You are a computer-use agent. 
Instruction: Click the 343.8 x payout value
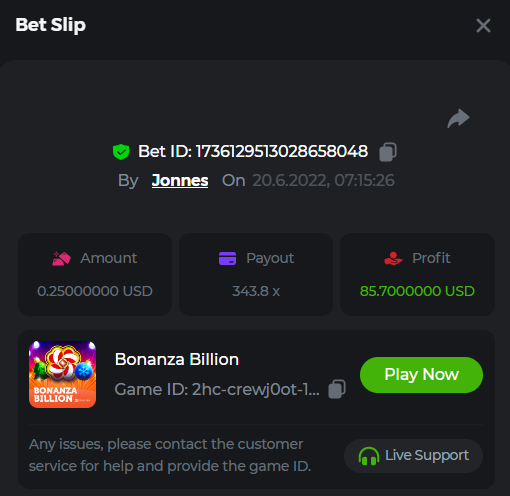(x=256, y=291)
